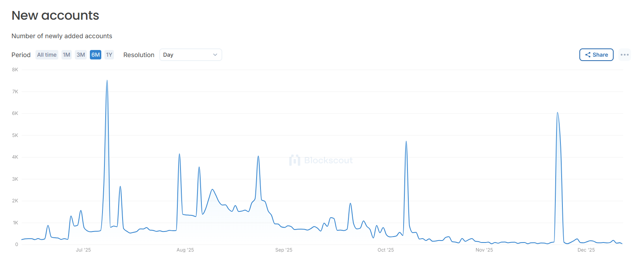
Task: Click the share icon inside Share button
Action: [x=588, y=55]
